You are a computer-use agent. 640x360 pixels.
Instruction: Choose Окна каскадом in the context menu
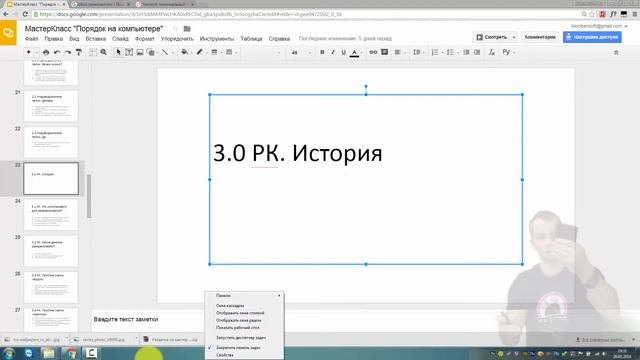[244, 305]
